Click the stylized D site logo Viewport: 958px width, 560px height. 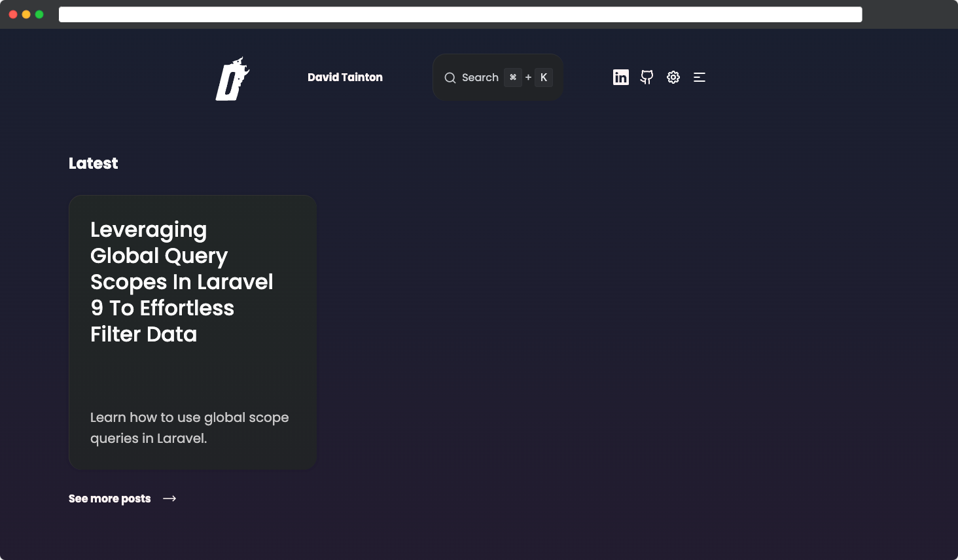point(232,79)
